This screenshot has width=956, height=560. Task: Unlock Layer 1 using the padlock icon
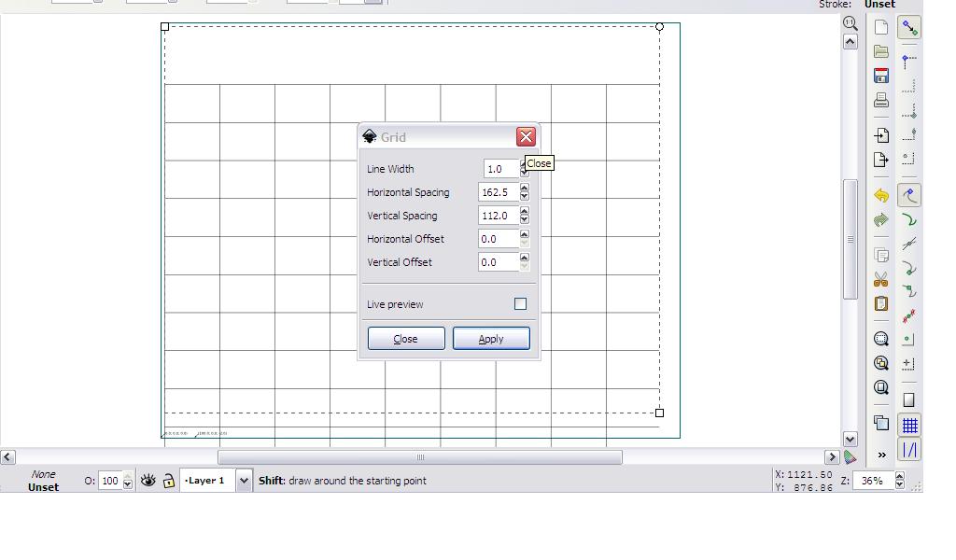click(x=168, y=482)
